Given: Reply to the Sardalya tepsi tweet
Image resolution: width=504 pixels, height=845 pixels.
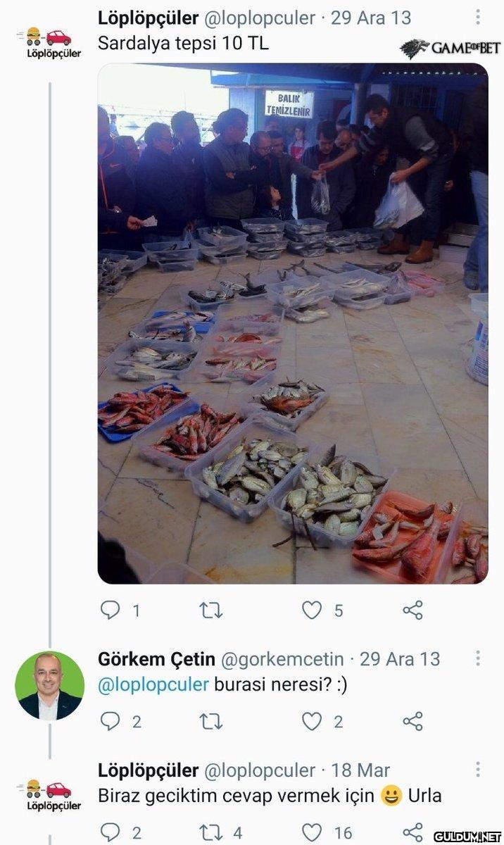Looking at the screenshot, I should [x=111, y=609].
